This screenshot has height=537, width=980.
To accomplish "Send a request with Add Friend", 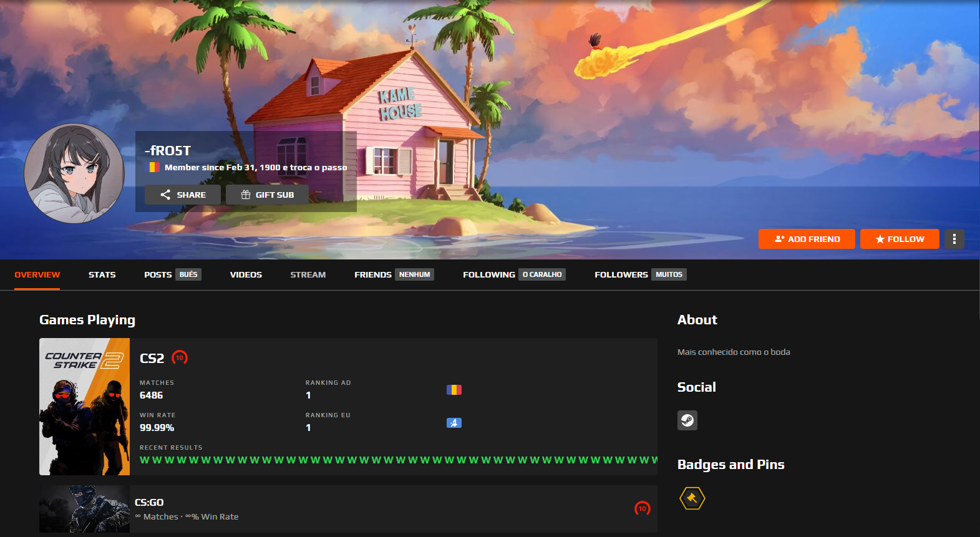I will tap(807, 239).
